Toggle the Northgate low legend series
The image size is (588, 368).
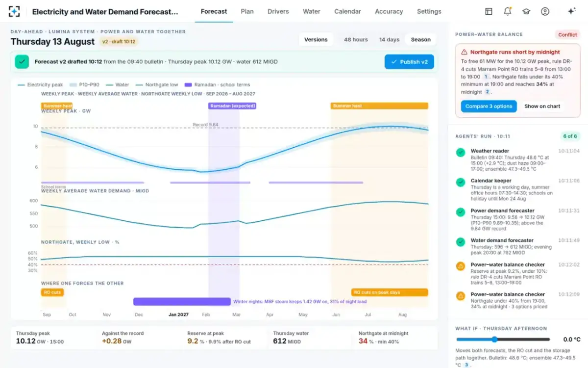point(157,85)
